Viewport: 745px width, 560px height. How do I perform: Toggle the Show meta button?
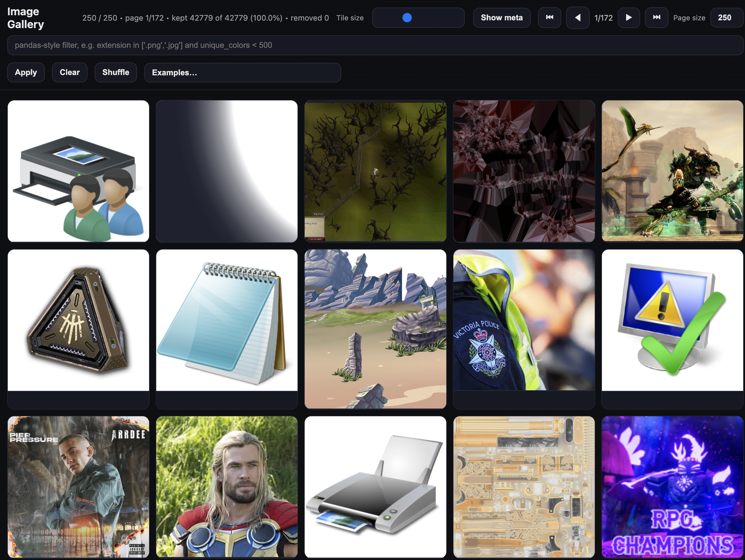(x=502, y=18)
